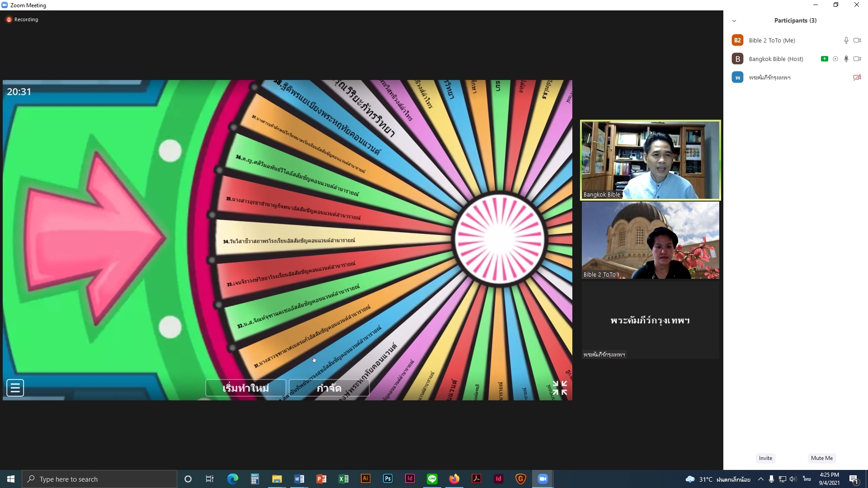Click the Mute Me button
868x488 pixels.
[821, 458]
